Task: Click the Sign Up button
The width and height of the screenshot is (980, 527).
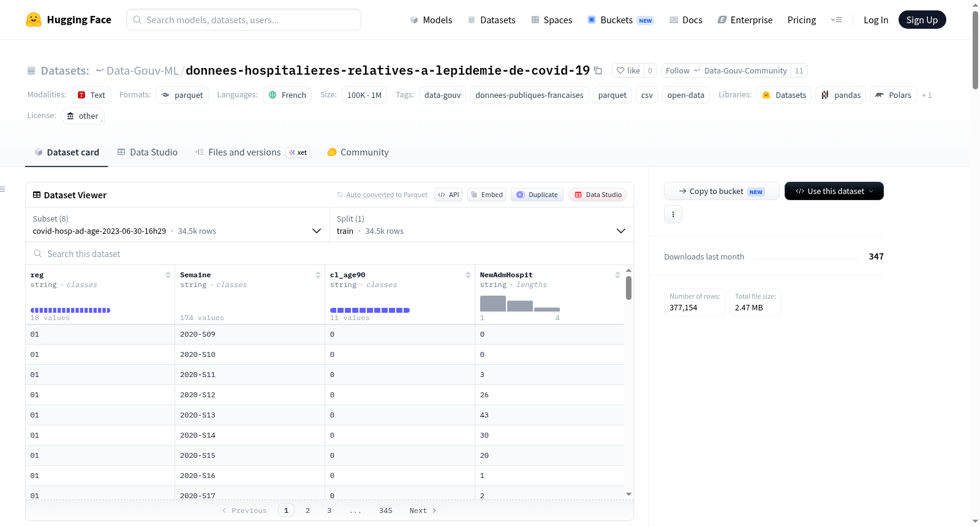Action: (x=922, y=20)
